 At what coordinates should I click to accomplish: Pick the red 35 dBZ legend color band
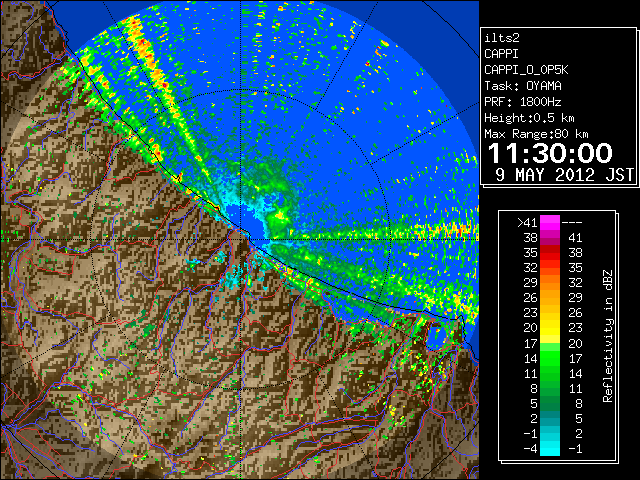point(550,253)
